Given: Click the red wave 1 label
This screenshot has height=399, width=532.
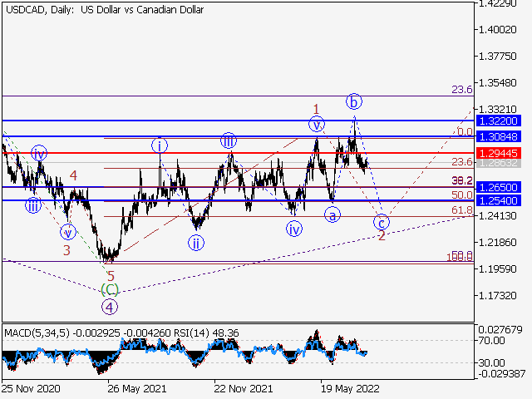Looking at the screenshot, I should [x=317, y=109].
